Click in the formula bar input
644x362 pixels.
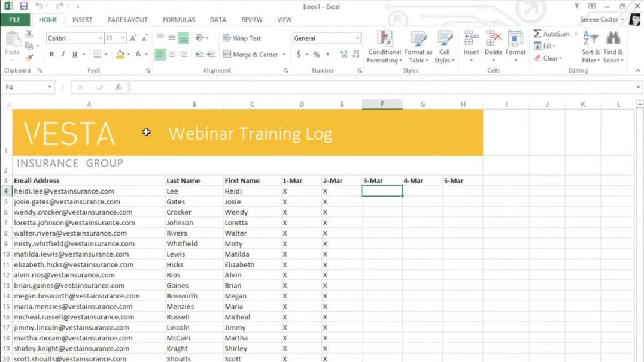pyautogui.click(x=382, y=88)
